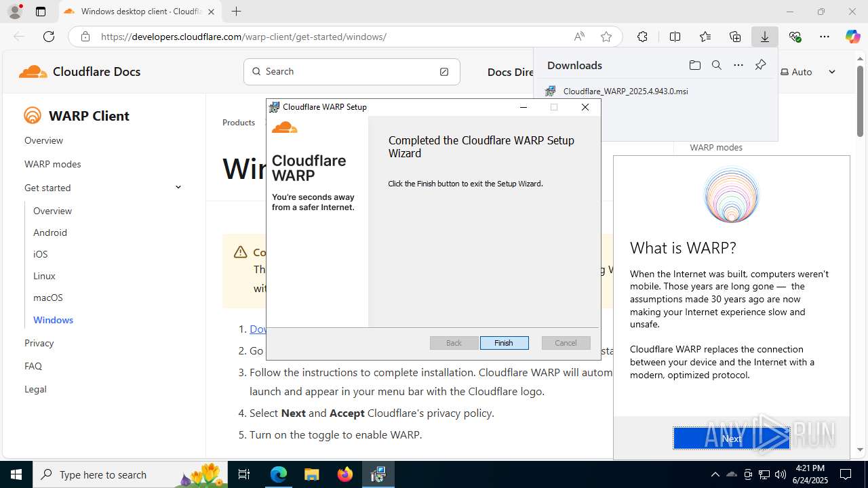Open Collections in Edge toolbar

735,37
